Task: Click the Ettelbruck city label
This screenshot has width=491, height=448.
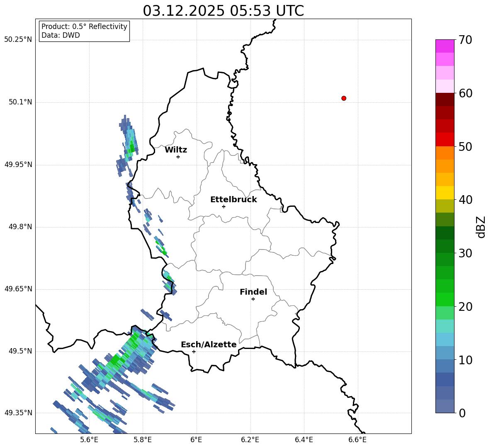Action: coord(233,200)
